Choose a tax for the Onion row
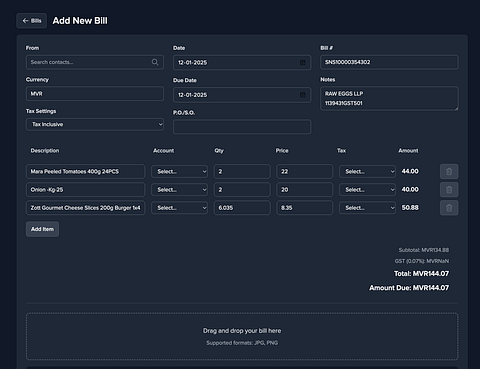 click(367, 190)
